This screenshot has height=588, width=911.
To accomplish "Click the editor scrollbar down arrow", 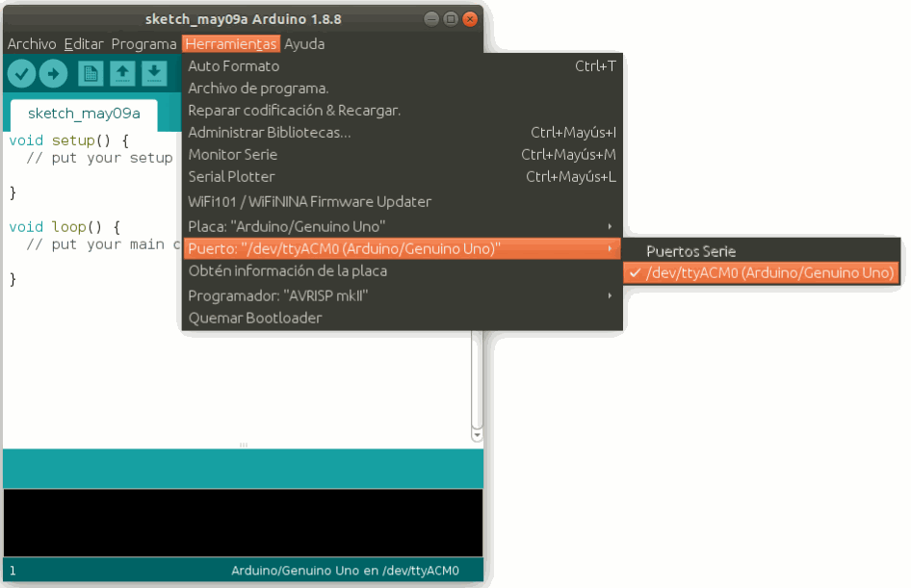I will [477, 435].
